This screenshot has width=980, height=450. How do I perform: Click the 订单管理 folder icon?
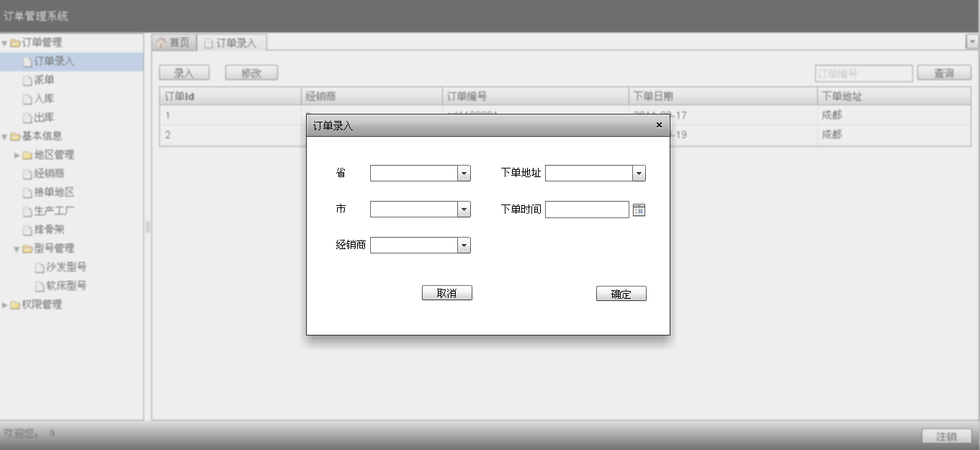15,43
